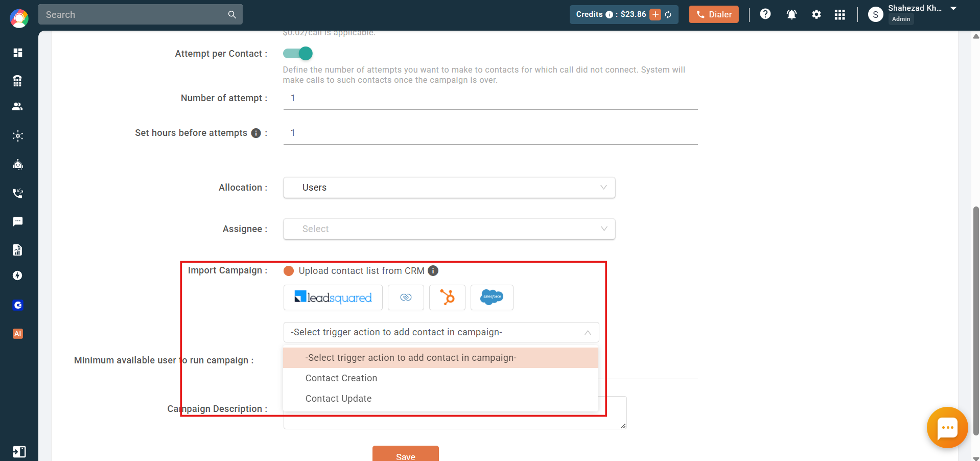Open the contacts people sidebar icon
980x461 pixels.
click(18, 106)
